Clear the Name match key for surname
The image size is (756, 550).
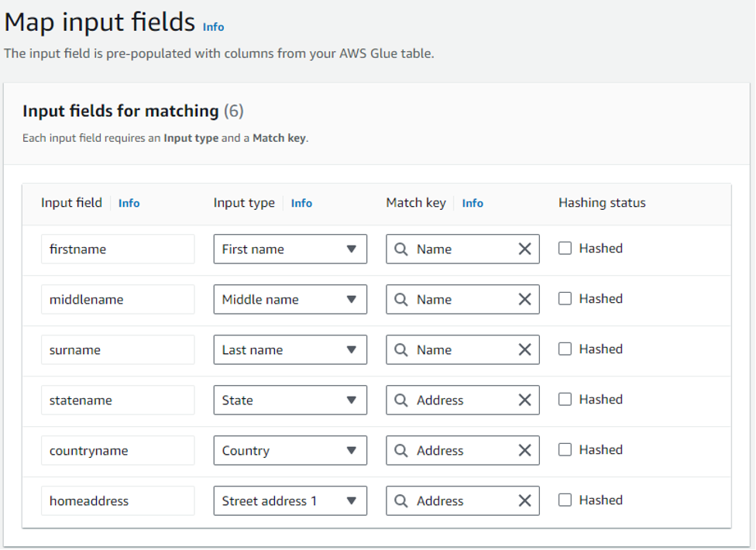point(524,350)
